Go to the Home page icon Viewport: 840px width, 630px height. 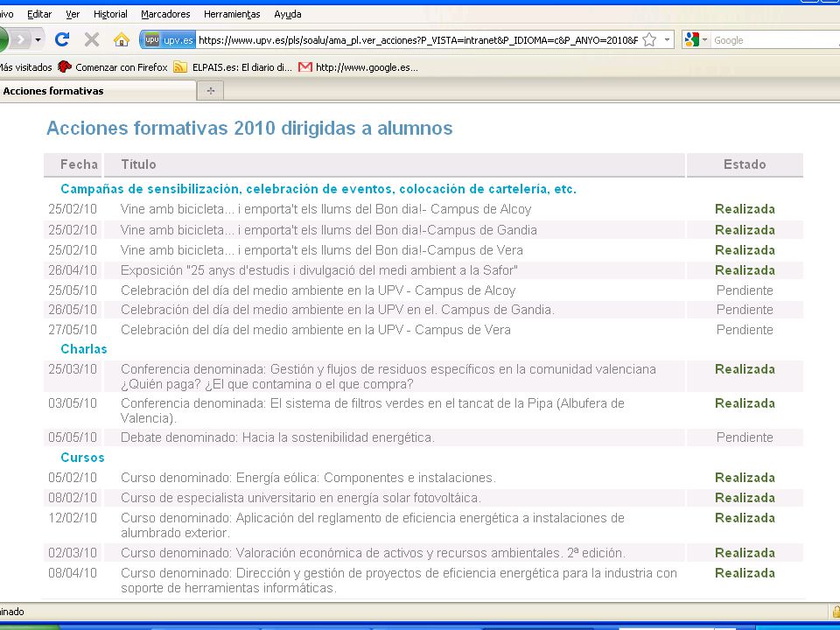(x=122, y=39)
